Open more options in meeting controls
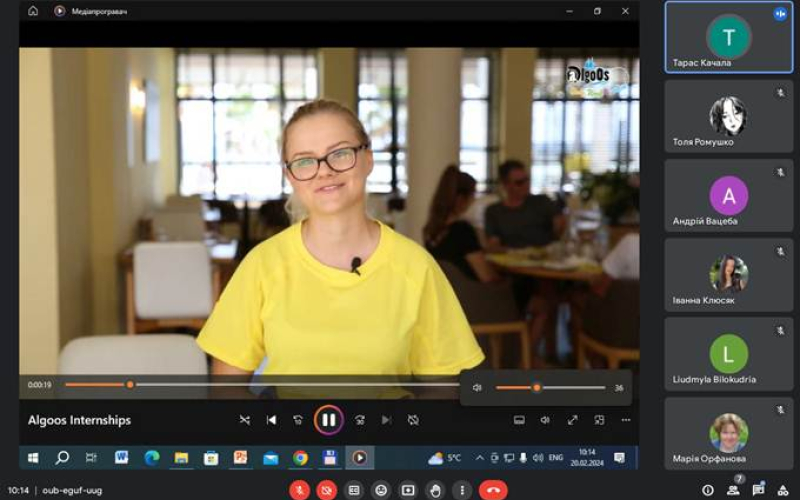Image resolution: width=800 pixels, height=500 pixels. pyautogui.click(x=462, y=490)
